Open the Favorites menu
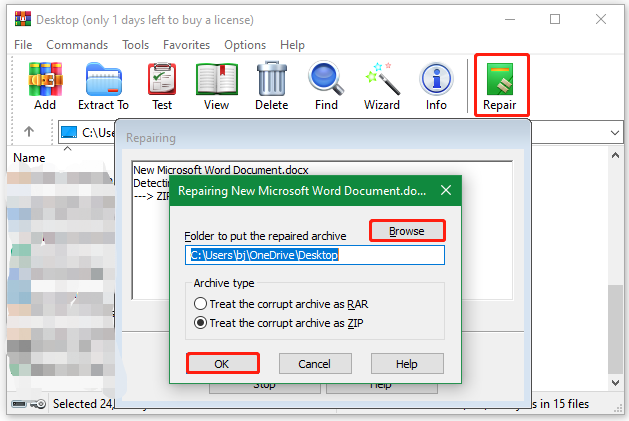The width and height of the screenshot is (629, 421). click(x=187, y=45)
